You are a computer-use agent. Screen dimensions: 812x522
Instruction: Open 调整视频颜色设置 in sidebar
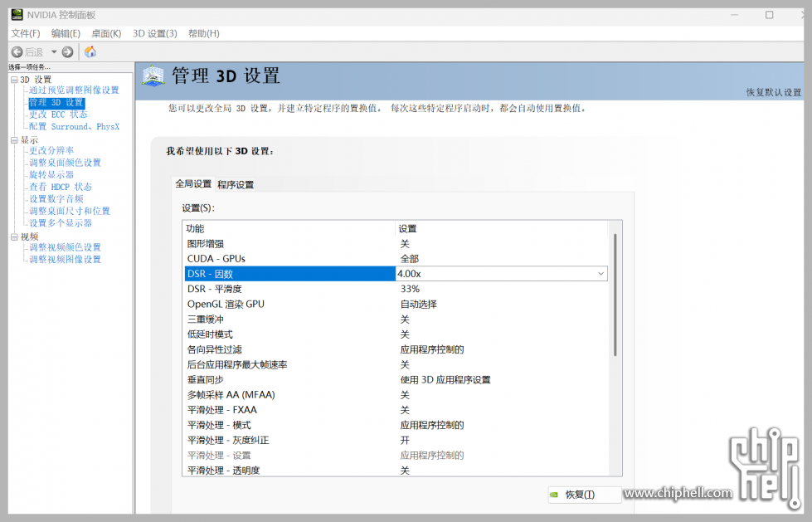click(x=65, y=247)
